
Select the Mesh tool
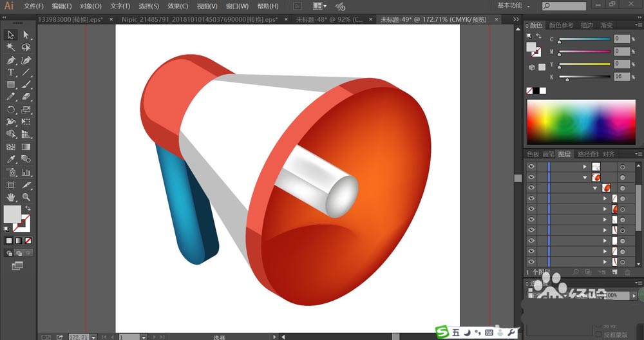(11, 147)
